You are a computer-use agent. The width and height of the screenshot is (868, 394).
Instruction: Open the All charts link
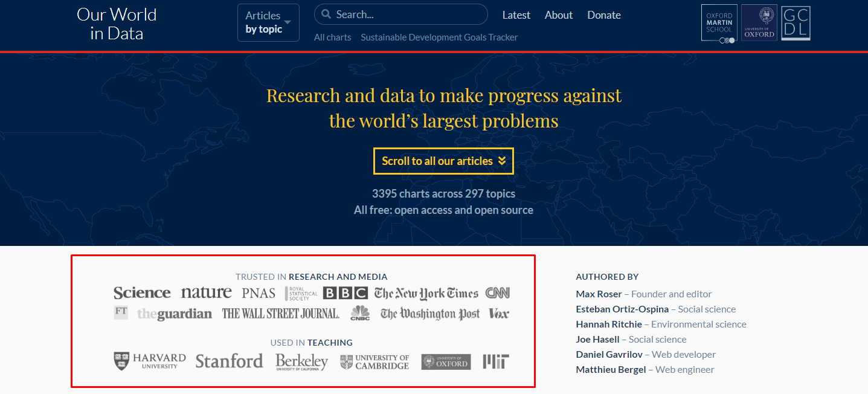pos(332,37)
